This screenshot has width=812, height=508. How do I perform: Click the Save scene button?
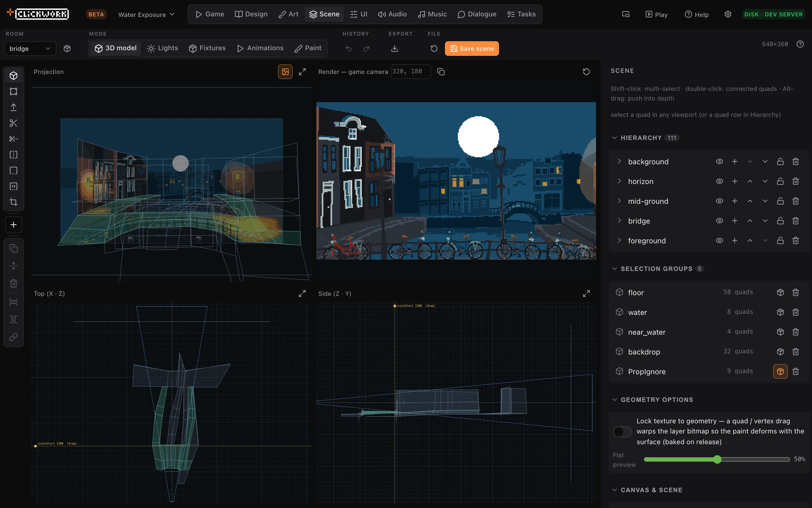pos(472,48)
